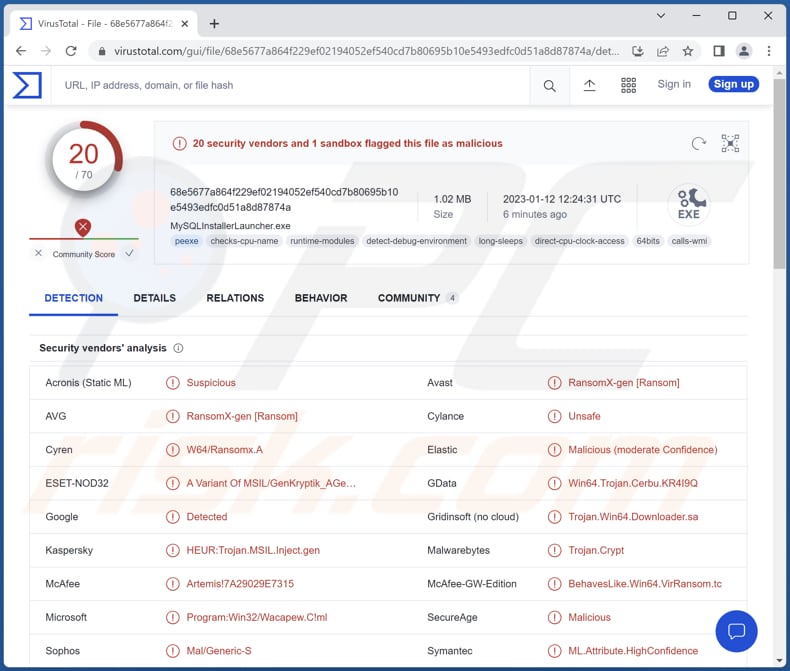
Task: Click the reanalyze file refresh icon
Action: pyautogui.click(x=698, y=144)
